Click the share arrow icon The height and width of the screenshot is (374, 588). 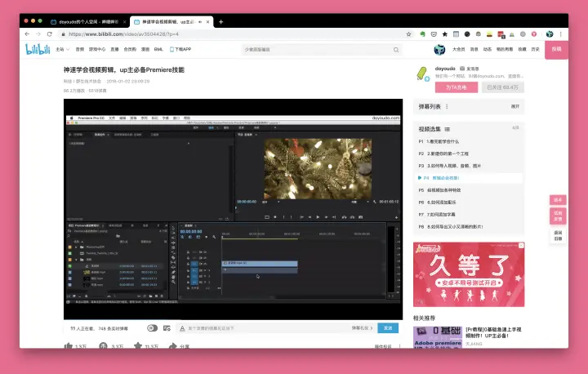(x=172, y=346)
